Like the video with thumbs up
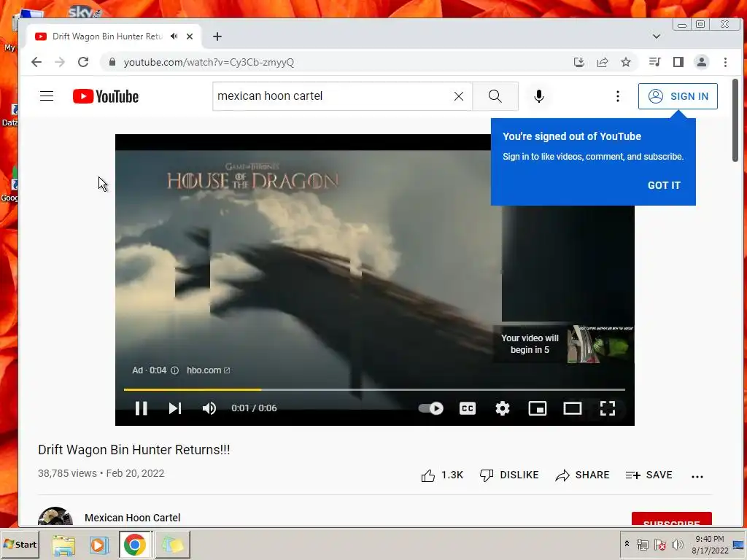The width and height of the screenshot is (747, 560). 442,475
